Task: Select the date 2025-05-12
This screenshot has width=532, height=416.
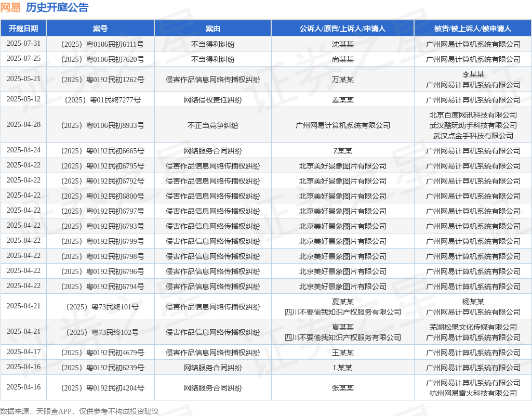Action: pyautogui.click(x=23, y=99)
